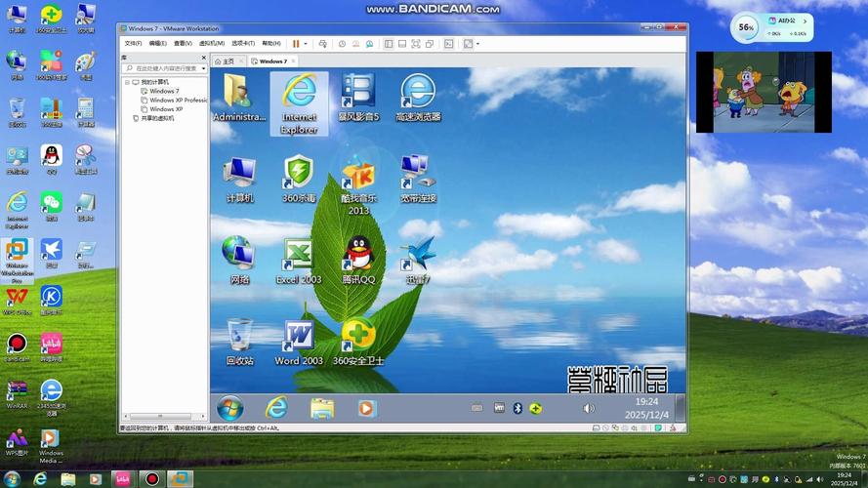This screenshot has height=488, width=868.
Task: Select the 回收站 icon on the guest desktop
Action: click(x=239, y=342)
